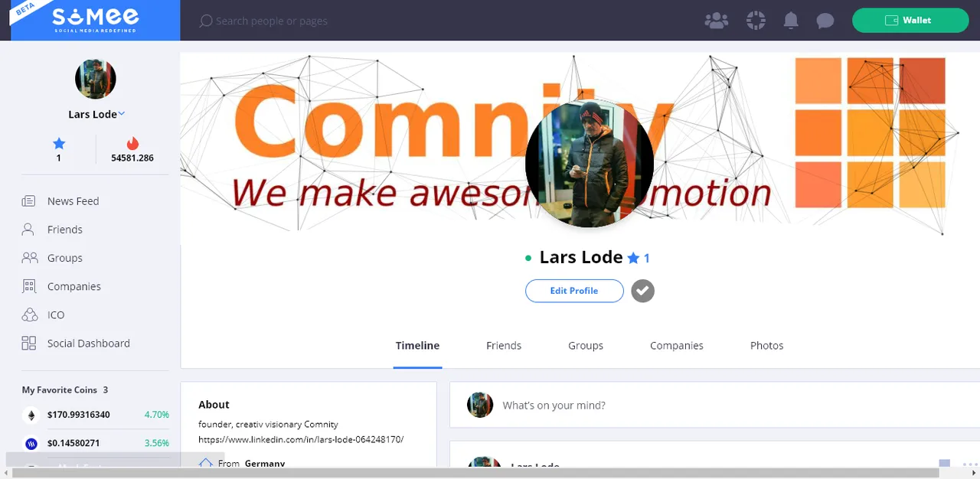Click the 3.56% change value
The height and width of the screenshot is (479, 980).
tap(157, 443)
